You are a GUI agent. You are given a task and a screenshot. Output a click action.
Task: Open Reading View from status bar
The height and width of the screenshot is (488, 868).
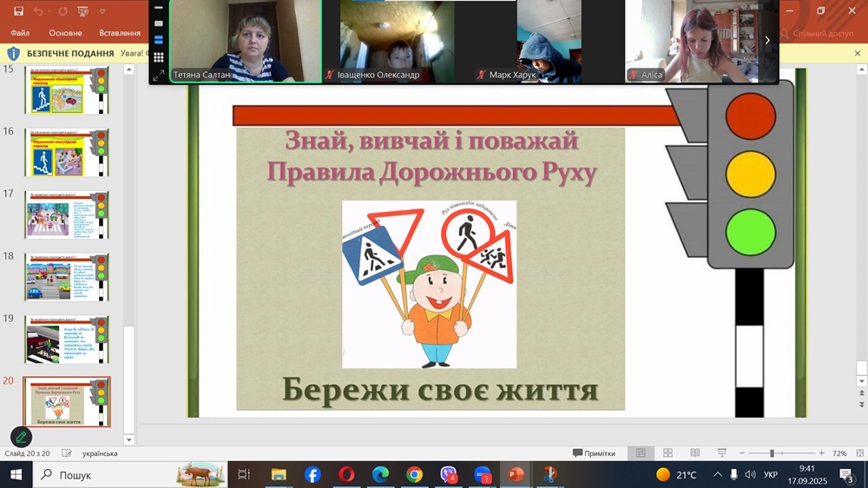tap(694, 453)
